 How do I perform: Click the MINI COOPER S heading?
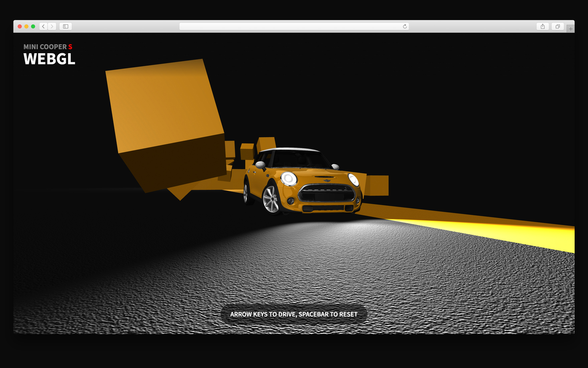[48, 47]
